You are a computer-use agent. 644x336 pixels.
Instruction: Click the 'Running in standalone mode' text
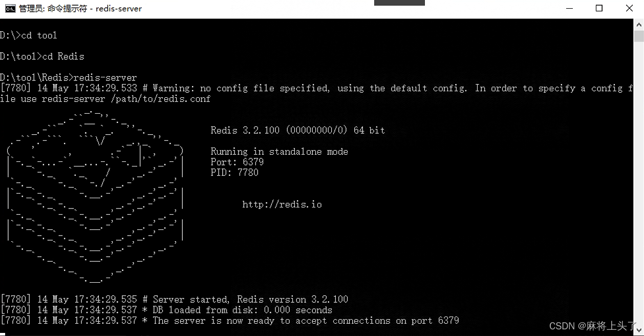279,152
